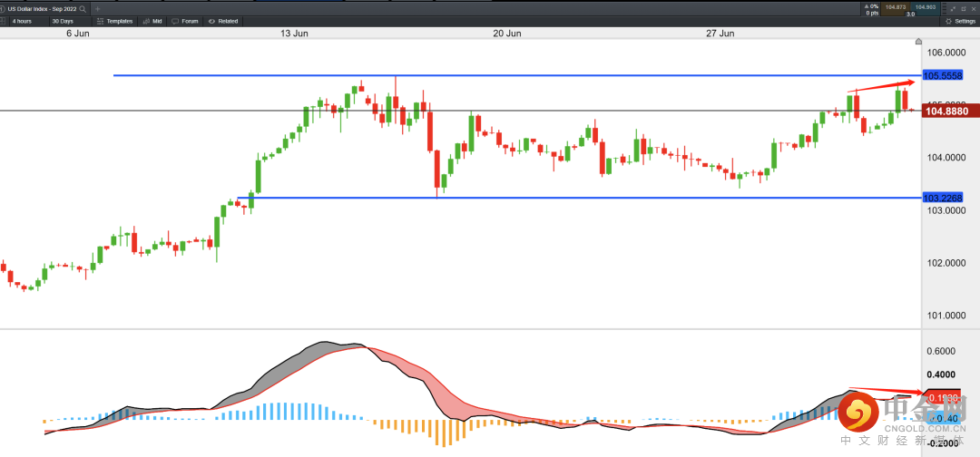Screen dimensions: 980x457
Task: Open the chart layout grid icon
Action: (3, 21)
